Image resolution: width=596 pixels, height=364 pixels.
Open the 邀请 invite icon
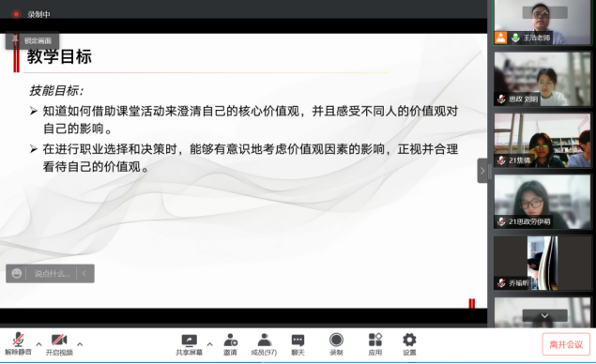point(230,344)
